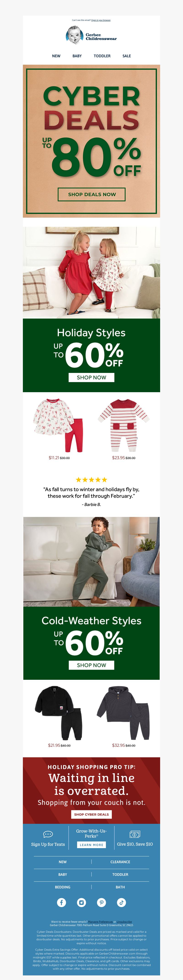Click the SHOP DEALS NOW button
The image size is (183, 980).
point(91,194)
